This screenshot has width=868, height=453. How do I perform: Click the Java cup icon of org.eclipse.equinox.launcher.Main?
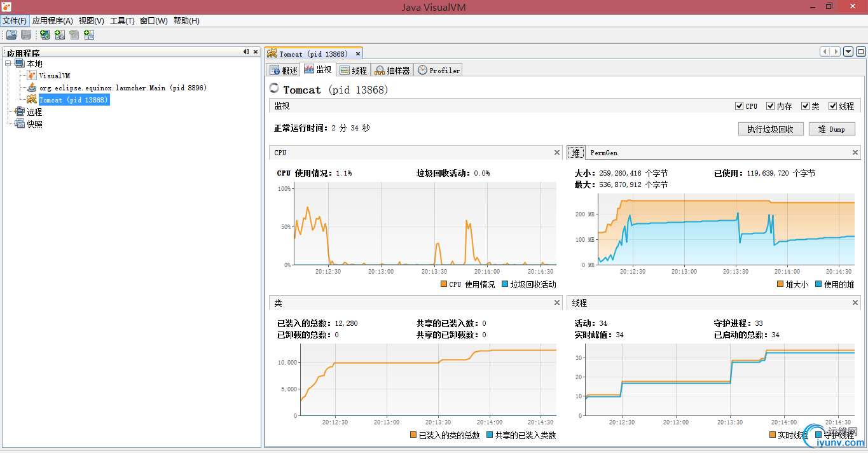point(32,88)
